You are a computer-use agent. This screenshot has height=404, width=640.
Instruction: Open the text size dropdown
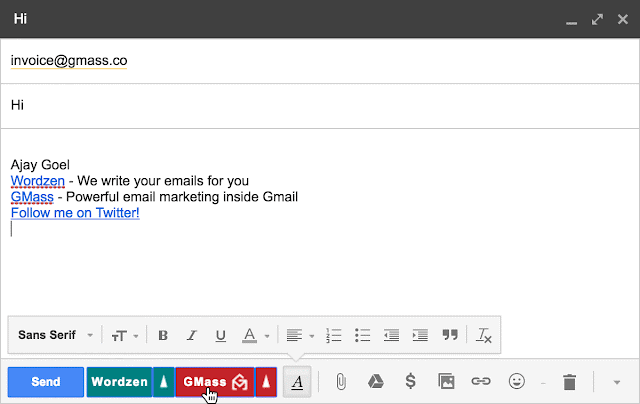tap(125, 336)
